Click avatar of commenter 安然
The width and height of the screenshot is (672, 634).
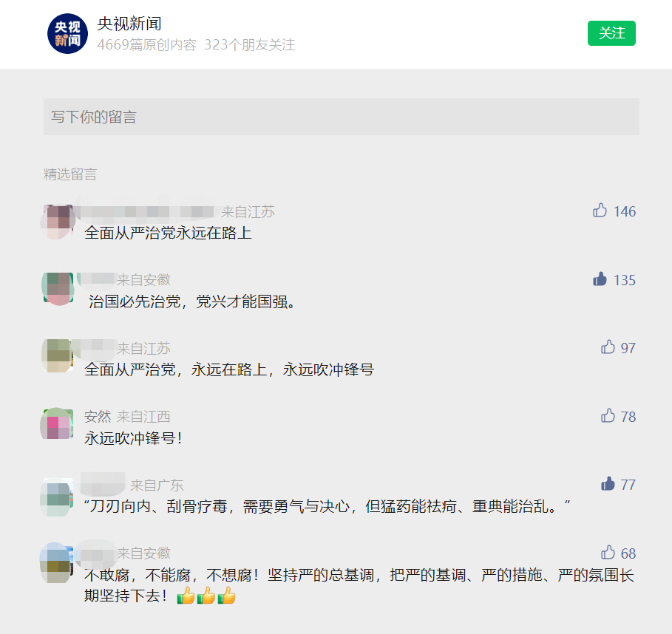57,423
